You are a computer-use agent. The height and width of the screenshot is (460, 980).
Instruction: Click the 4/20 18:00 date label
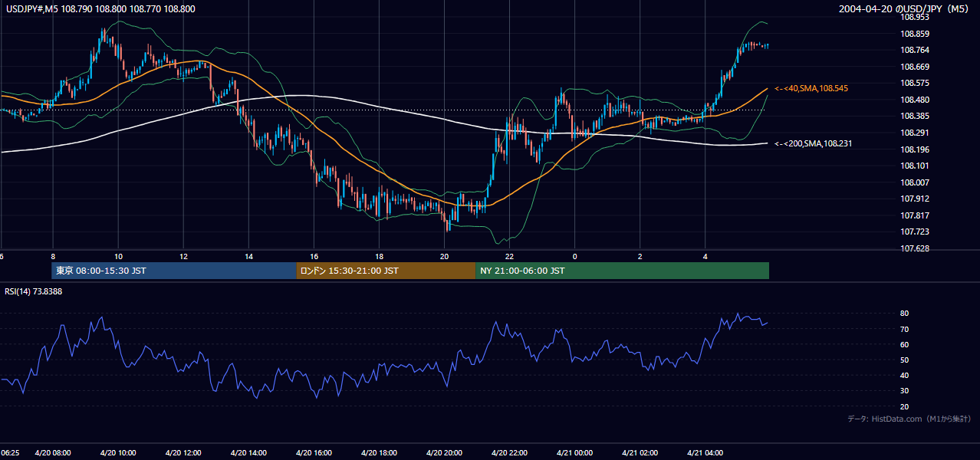tap(379, 453)
